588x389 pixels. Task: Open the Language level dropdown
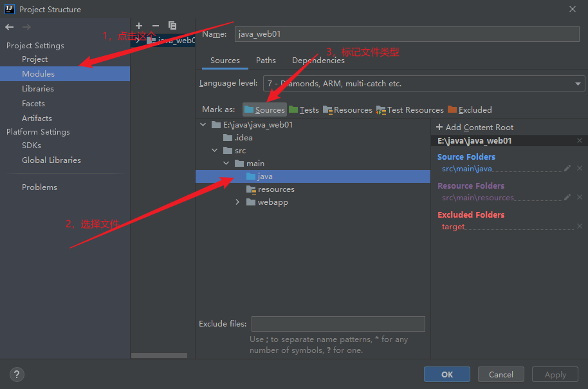coord(424,83)
